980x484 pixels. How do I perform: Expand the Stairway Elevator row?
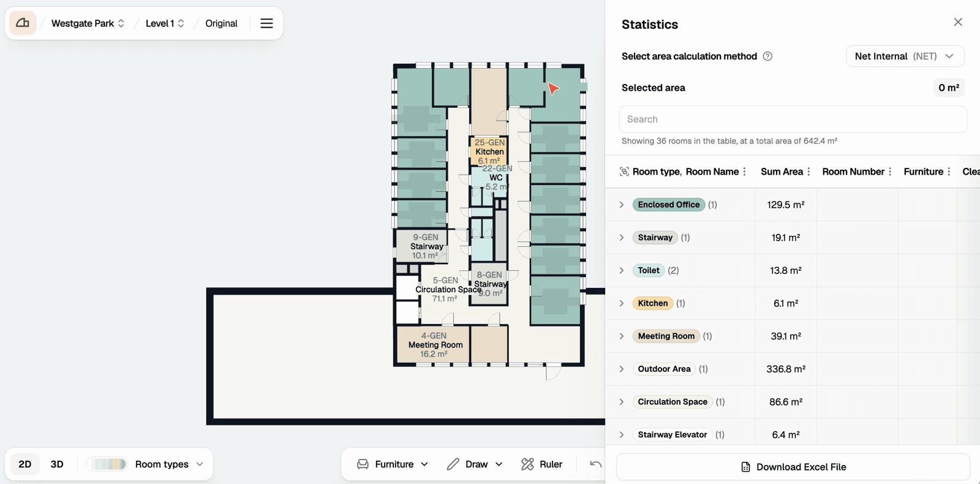(622, 435)
